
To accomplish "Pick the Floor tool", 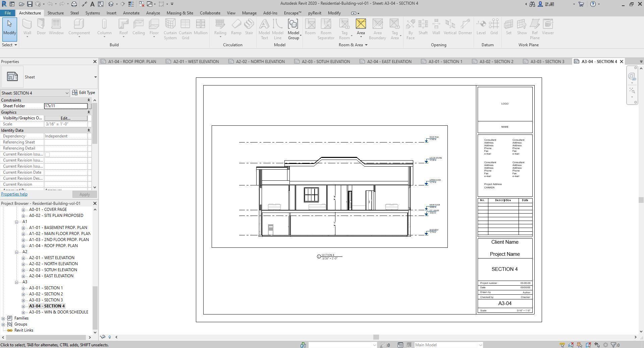I will 154,27.
